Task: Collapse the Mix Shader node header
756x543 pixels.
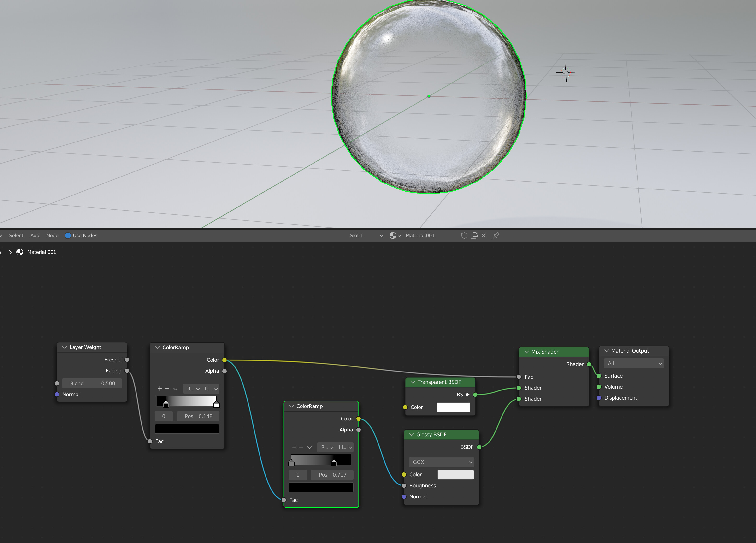Action: [527, 352]
